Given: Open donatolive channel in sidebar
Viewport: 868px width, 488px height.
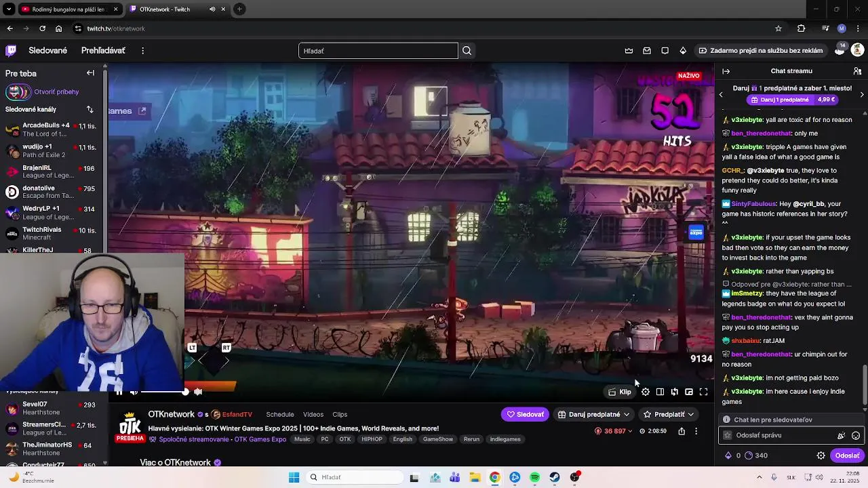Looking at the screenshot, I should pyautogui.click(x=53, y=192).
